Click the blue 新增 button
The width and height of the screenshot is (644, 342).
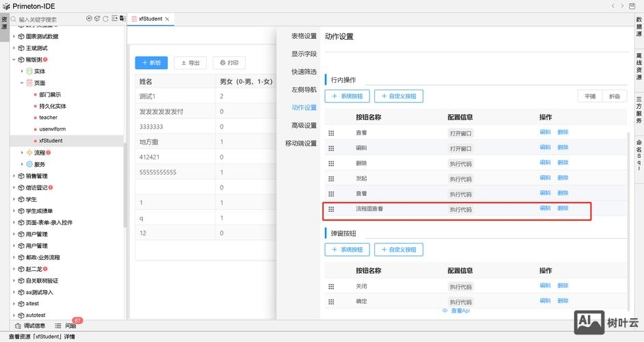tap(151, 63)
